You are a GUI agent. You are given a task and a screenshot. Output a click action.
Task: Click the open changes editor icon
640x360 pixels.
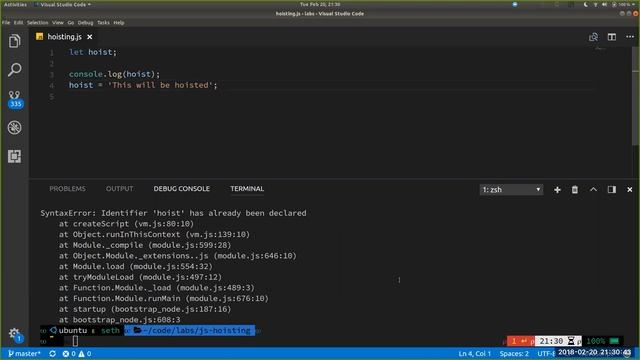click(593, 37)
